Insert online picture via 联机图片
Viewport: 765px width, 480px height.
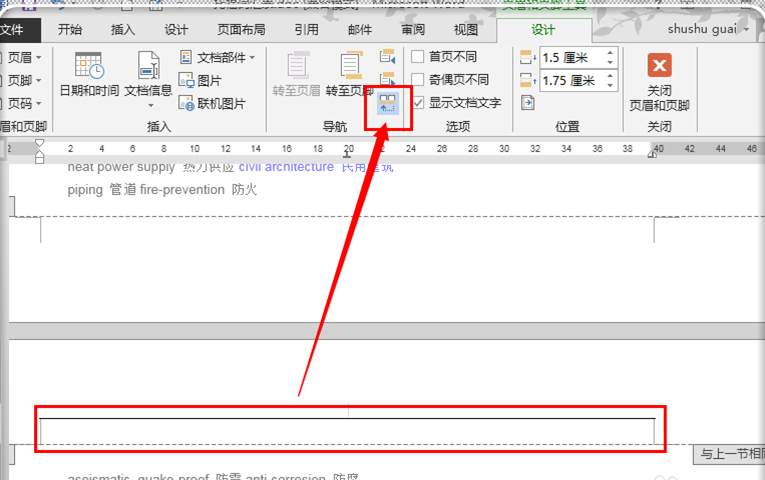[x=211, y=103]
